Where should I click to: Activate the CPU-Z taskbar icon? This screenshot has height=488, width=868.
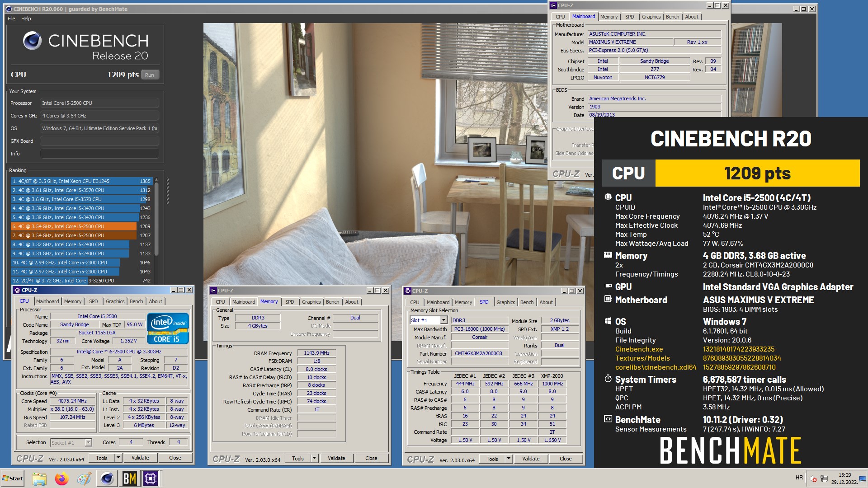pos(151,479)
